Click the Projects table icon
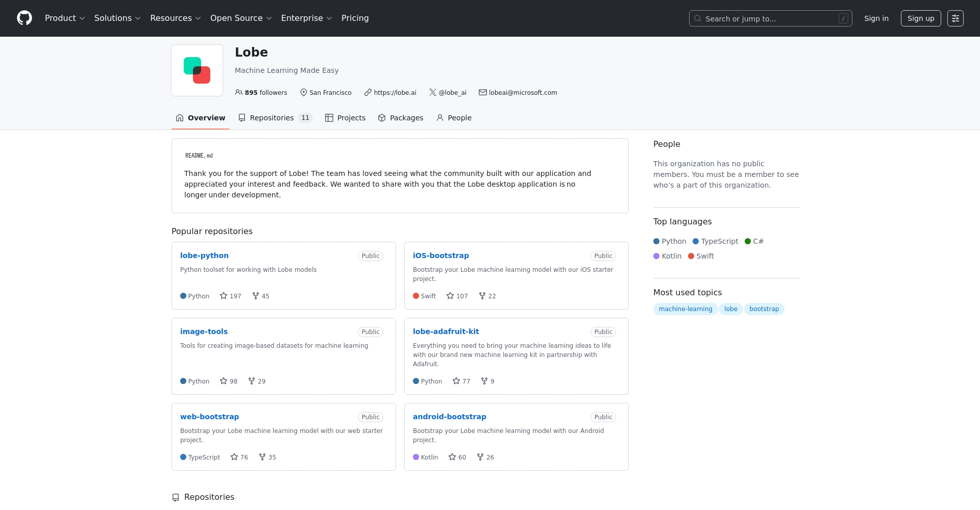This screenshot has height=510, width=980. [x=329, y=118]
